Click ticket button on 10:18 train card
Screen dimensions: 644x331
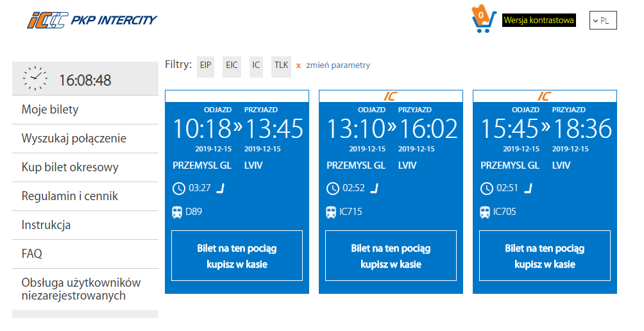(x=237, y=256)
